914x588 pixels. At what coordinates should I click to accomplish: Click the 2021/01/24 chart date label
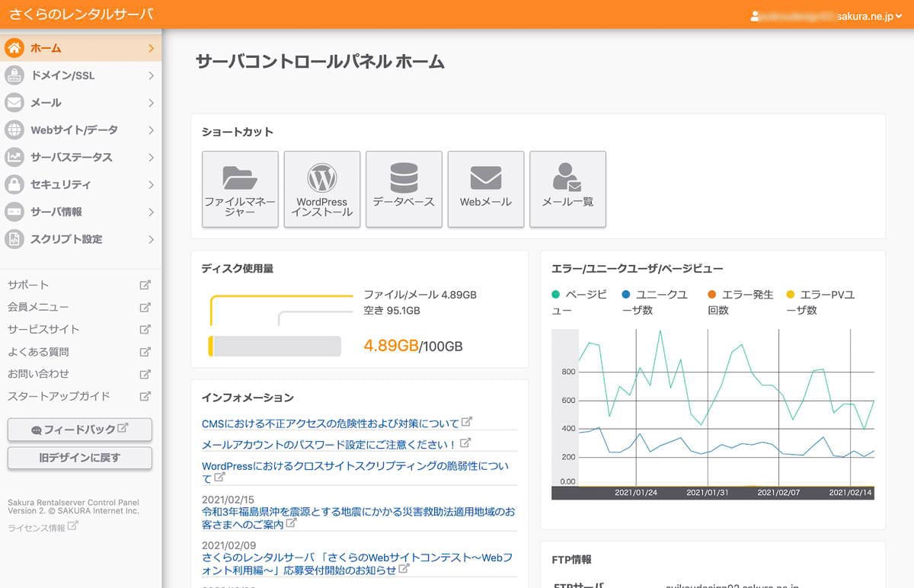(636, 493)
